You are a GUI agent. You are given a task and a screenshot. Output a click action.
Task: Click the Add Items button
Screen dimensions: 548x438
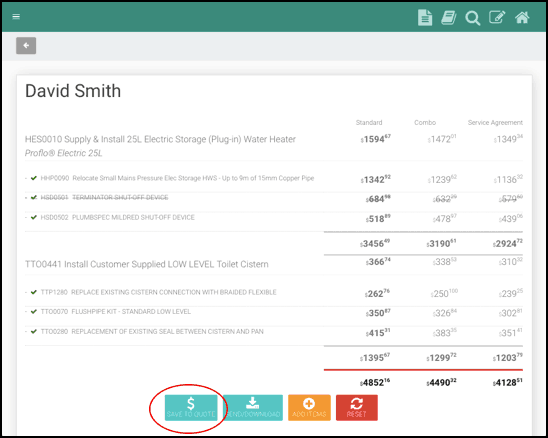point(309,408)
